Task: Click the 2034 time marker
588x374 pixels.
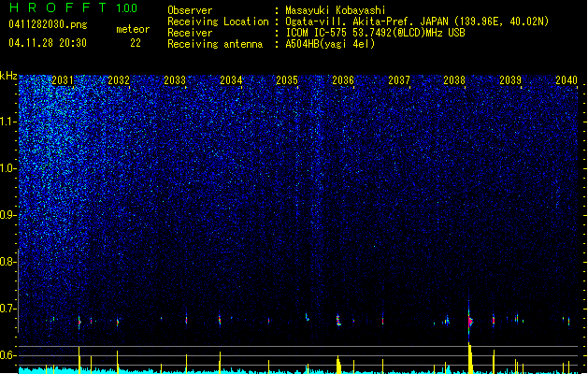Action: pyautogui.click(x=231, y=79)
